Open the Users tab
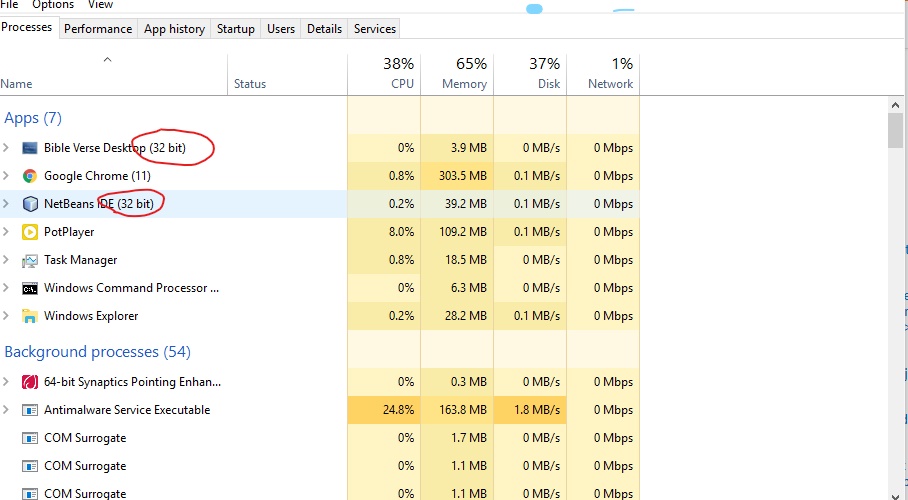The width and height of the screenshot is (908, 500). (281, 29)
